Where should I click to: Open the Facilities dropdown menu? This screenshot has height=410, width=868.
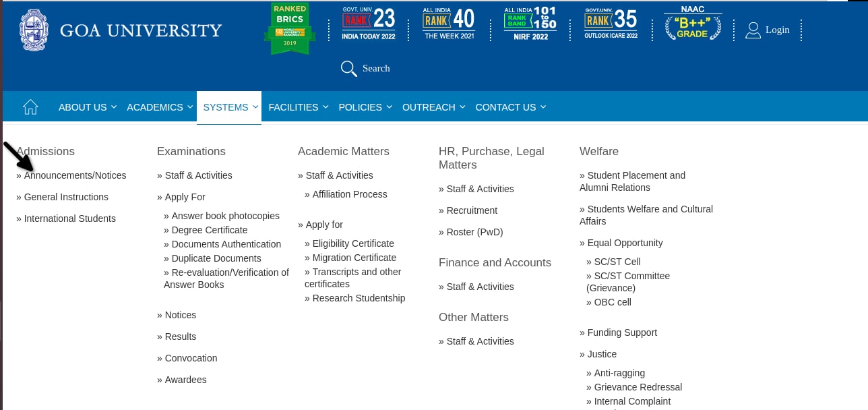298,107
